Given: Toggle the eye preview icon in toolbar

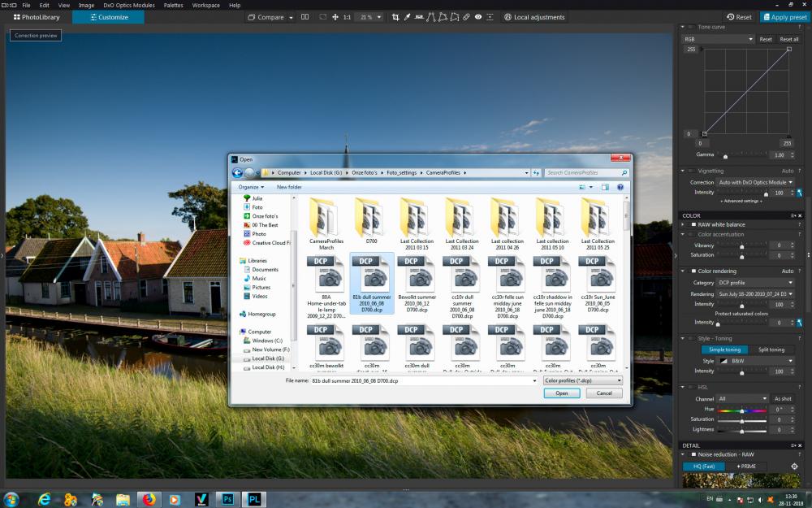Looking at the screenshot, I should pyautogui.click(x=478, y=17).
